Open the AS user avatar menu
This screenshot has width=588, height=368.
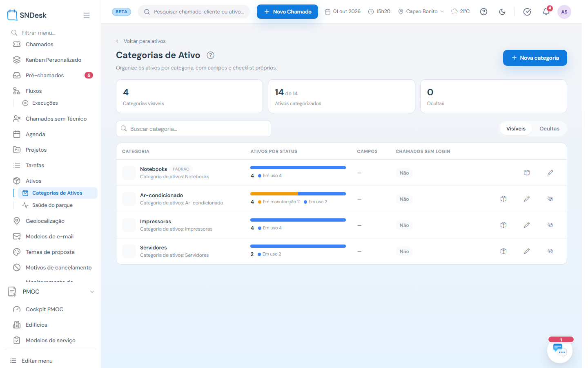[x=564, y=12]
